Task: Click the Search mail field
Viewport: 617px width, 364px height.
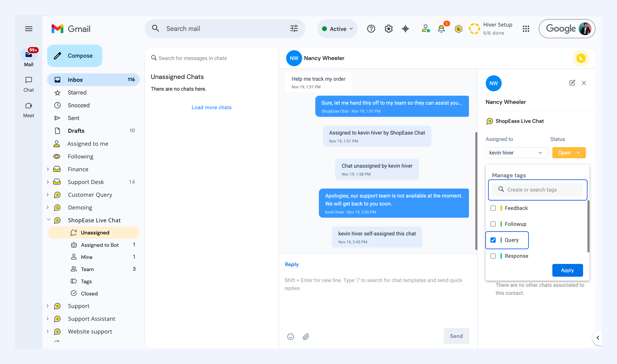Action: pyautogui.click(x=225, y=29)
